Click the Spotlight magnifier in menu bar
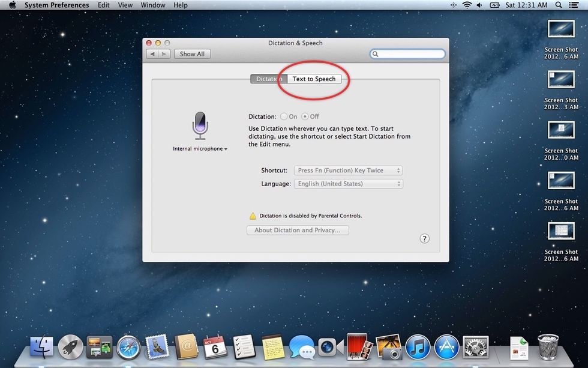This screenshot has height=368, width=588. [x=559, y=5]
